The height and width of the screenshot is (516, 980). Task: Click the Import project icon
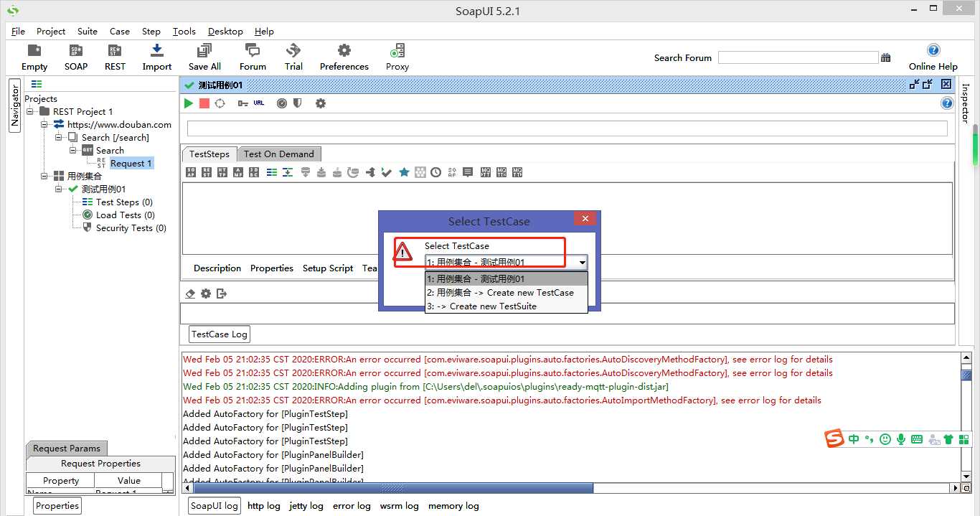click(x=156, y=57)
